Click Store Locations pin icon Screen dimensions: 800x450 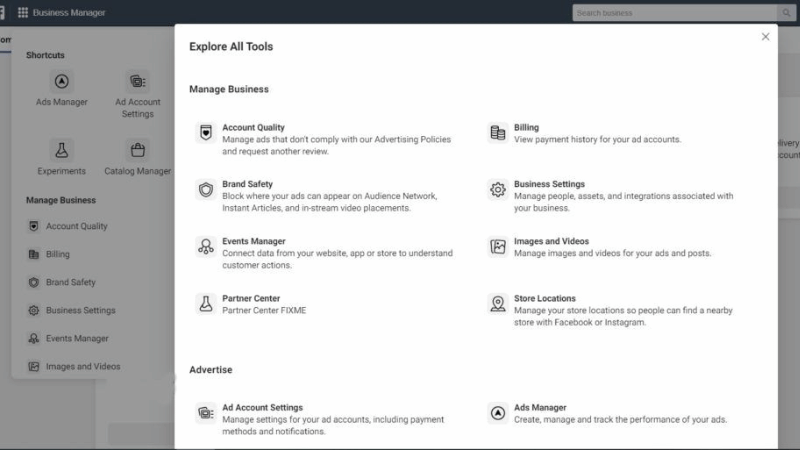coord(498,304)
